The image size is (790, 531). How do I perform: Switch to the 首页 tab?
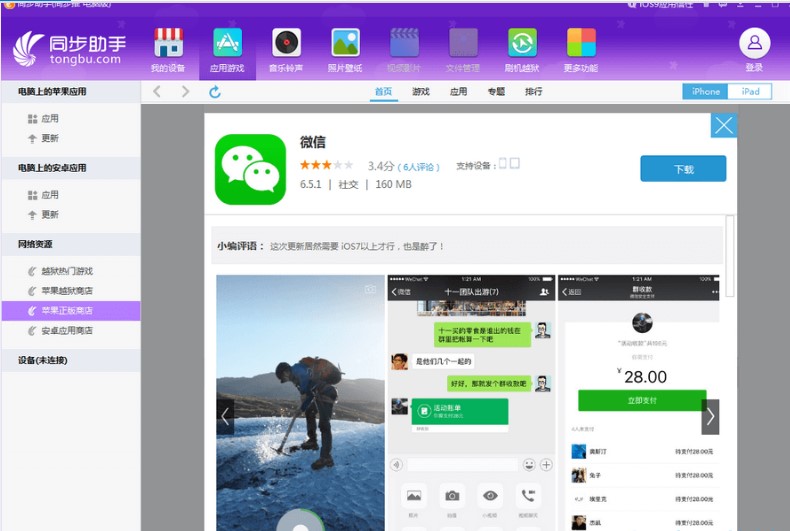click(x=383, y=92)
